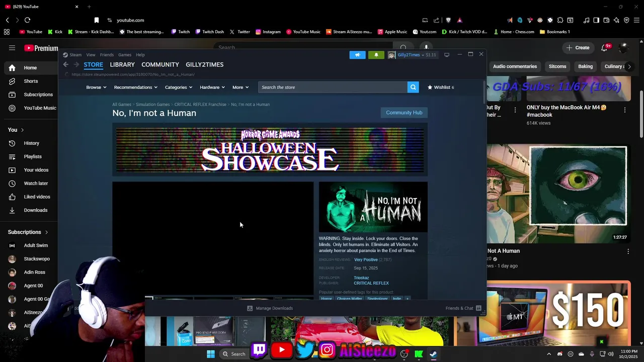Click Steam's green notifications bell button

[376, 55]
